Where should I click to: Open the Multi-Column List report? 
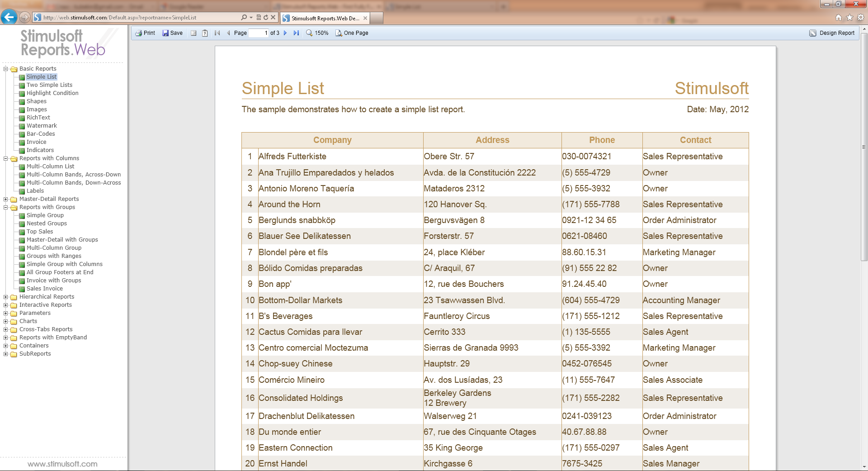tap(50, 167)
